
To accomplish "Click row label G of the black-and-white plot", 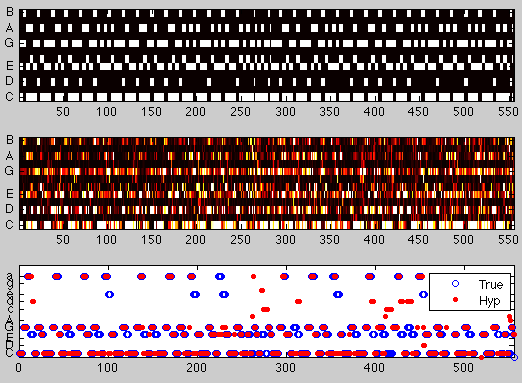I will pos(9,43).
